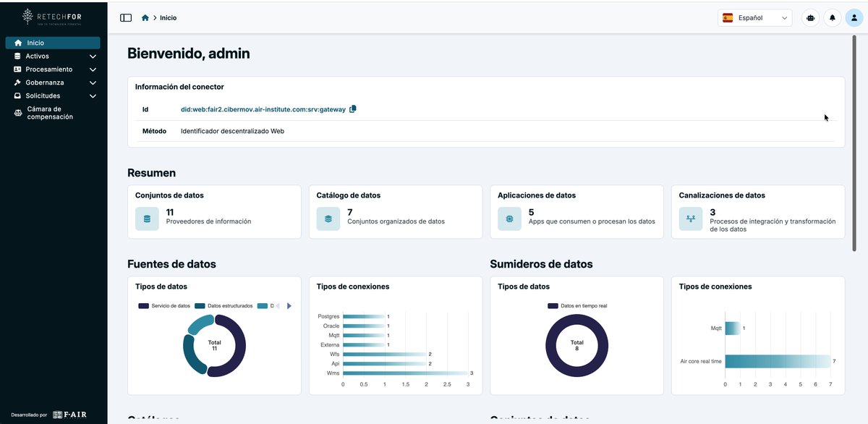Click the Postgres bar in the chart
This screenshot has height=424, width=868.
364,316
